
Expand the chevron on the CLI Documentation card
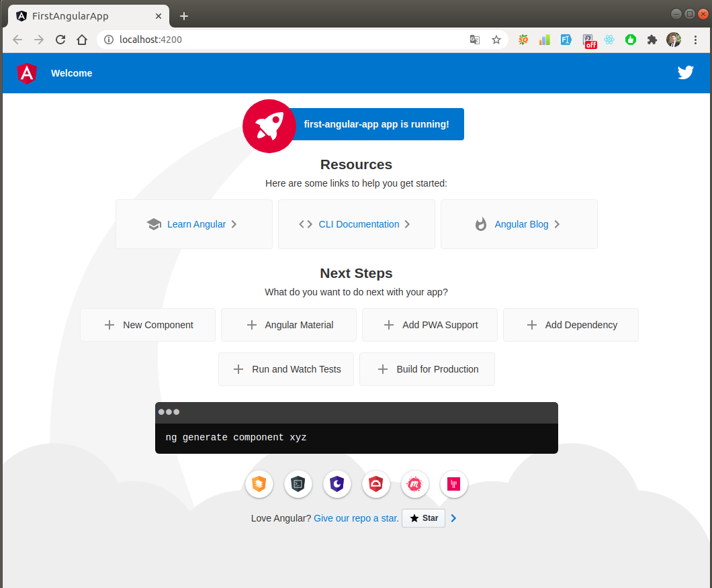pos(407,224)
